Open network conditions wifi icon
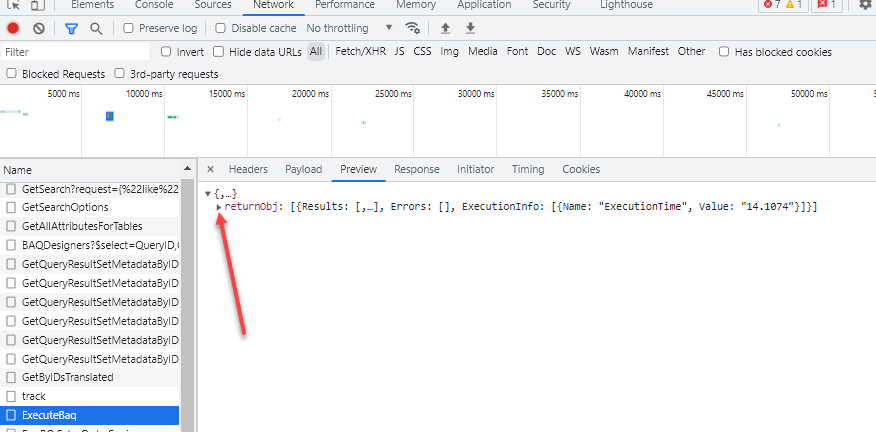876x432 pixels. click(412, 28)
